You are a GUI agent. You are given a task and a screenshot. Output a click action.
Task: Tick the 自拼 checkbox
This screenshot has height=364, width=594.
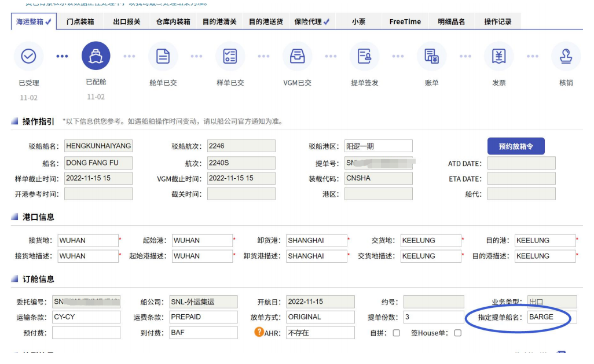396,333
